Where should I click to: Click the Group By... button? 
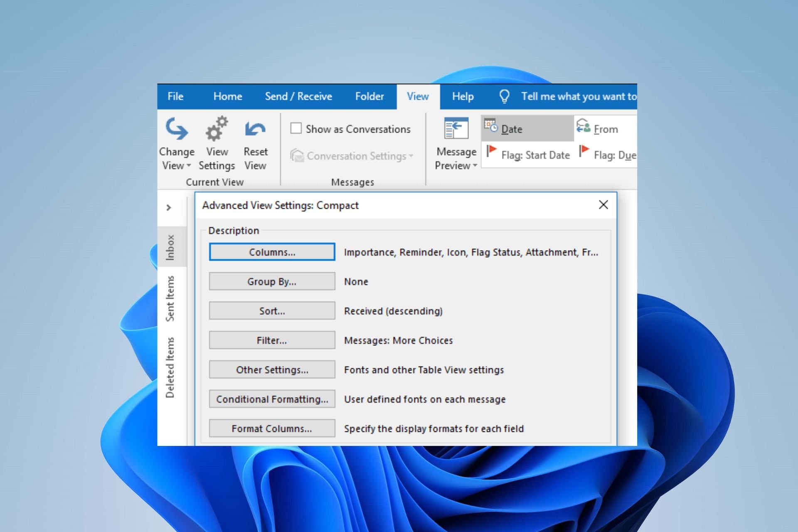click(272, 281)
